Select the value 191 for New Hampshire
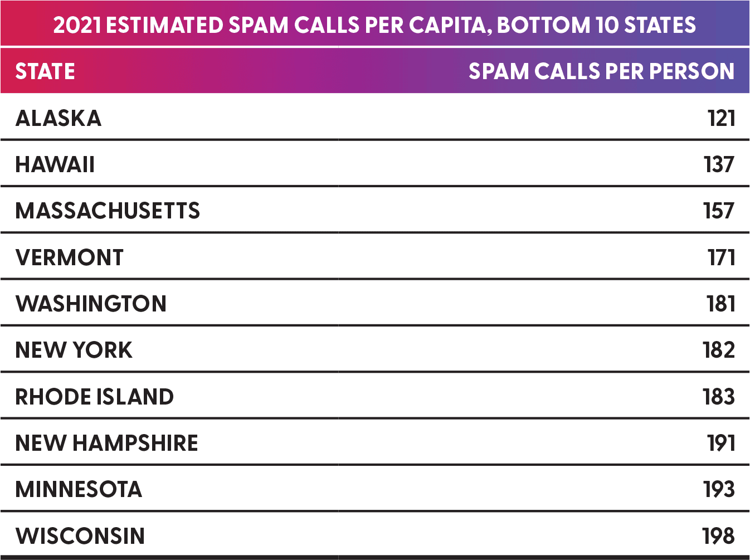 click(x=721, y=443)
